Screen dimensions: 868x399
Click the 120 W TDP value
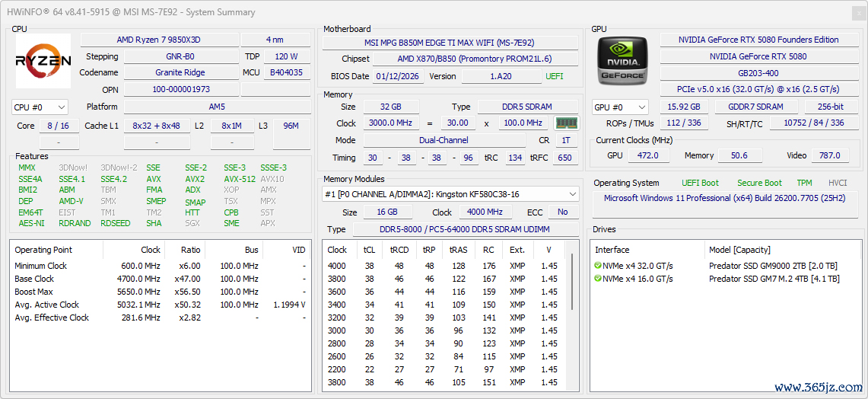pyautogui.click(x=286, y=56)
